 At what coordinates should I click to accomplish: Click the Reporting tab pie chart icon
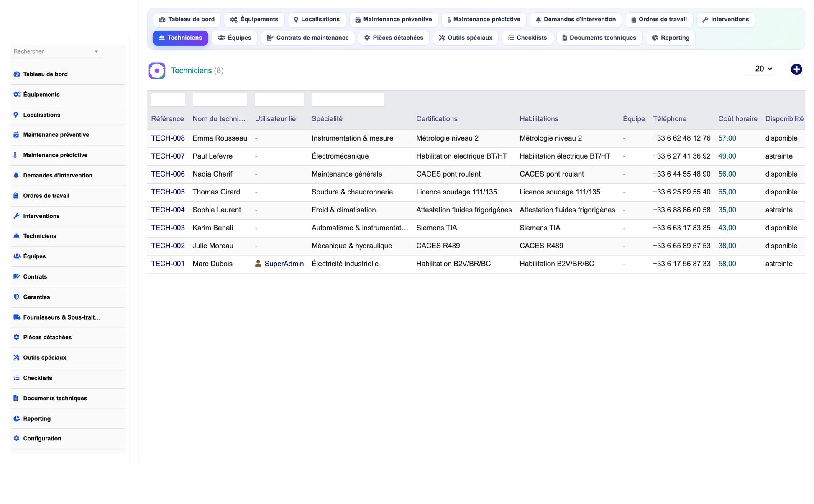tap(655, 38)
